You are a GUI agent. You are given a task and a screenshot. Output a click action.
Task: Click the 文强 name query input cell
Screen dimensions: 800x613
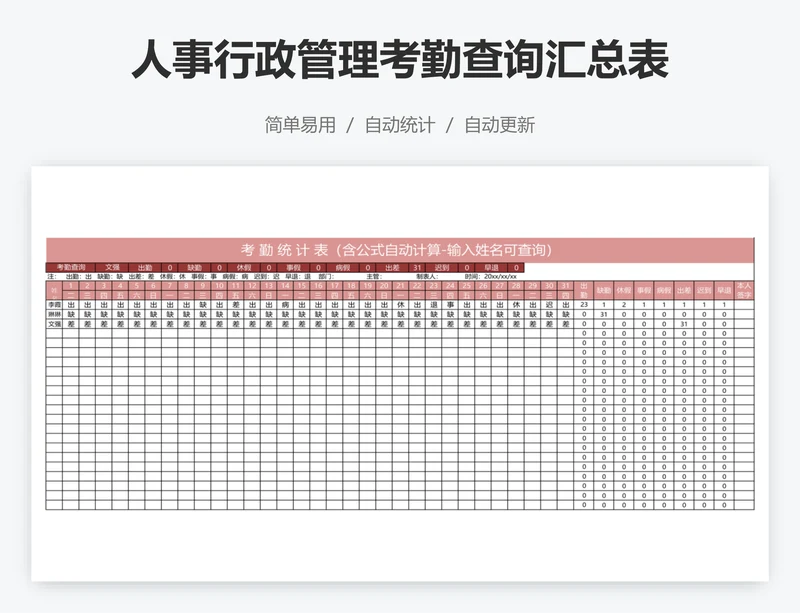tap(112, 267)
